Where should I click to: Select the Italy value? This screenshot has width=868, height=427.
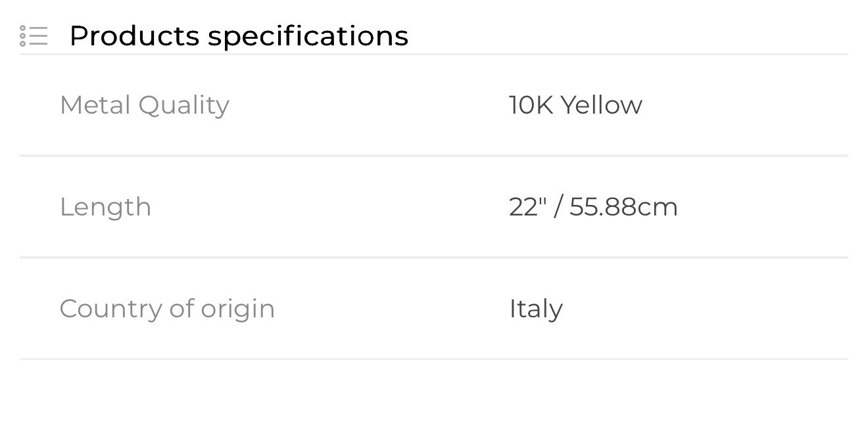(536, 309)
